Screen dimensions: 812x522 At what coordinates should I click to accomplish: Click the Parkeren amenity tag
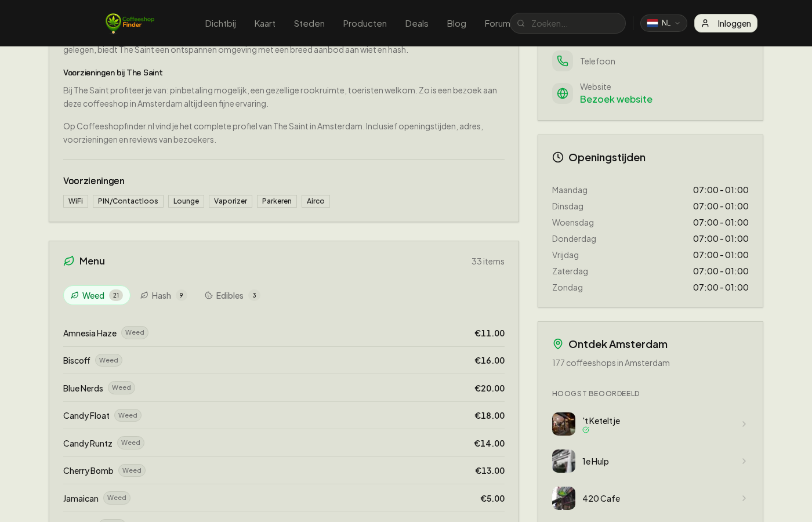coord(277,201)
